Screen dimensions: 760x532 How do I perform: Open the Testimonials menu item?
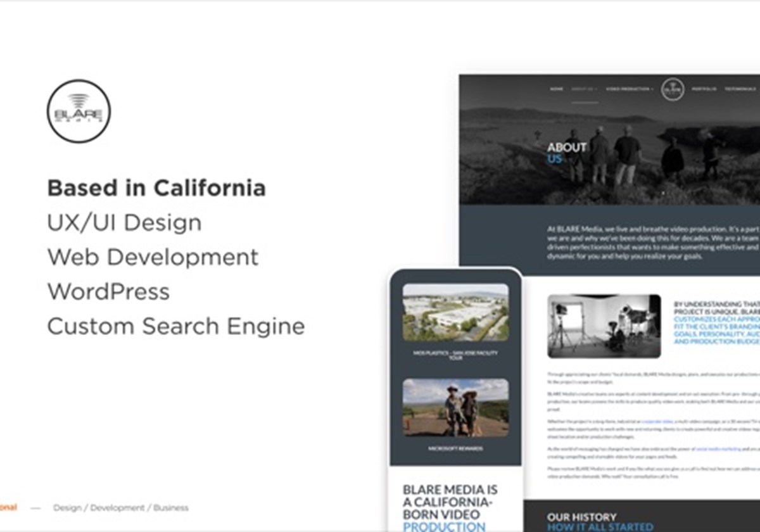click(741, 89)
